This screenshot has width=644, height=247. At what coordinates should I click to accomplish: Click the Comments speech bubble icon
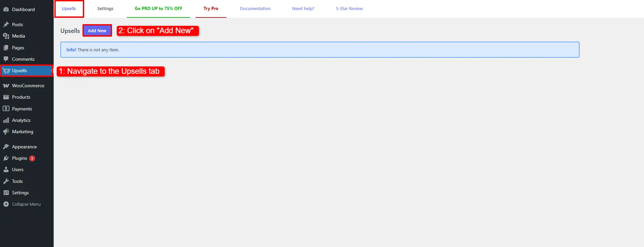pyautogui.click(x=6, y=59)
